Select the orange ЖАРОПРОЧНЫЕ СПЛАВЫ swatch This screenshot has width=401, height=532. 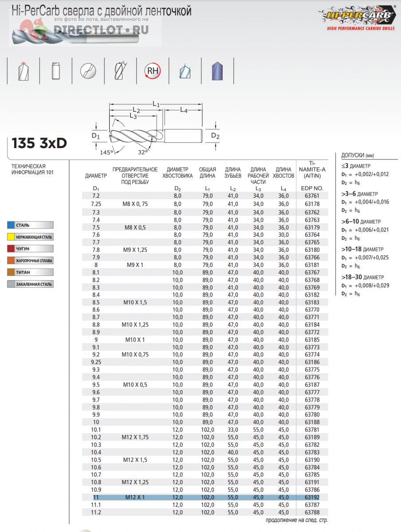point(12,260)
